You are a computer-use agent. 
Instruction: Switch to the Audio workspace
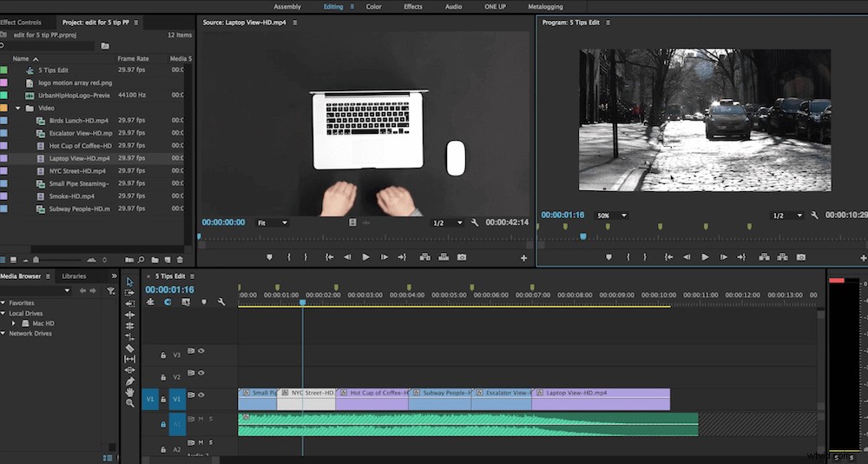pyautogui.click(x=453, y=7)
